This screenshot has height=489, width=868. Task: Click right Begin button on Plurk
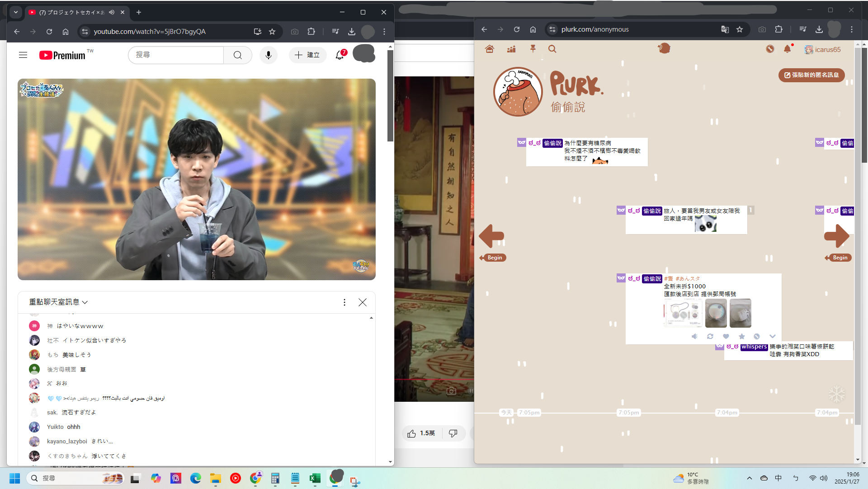pyautogui.click(x=839, y=258)
